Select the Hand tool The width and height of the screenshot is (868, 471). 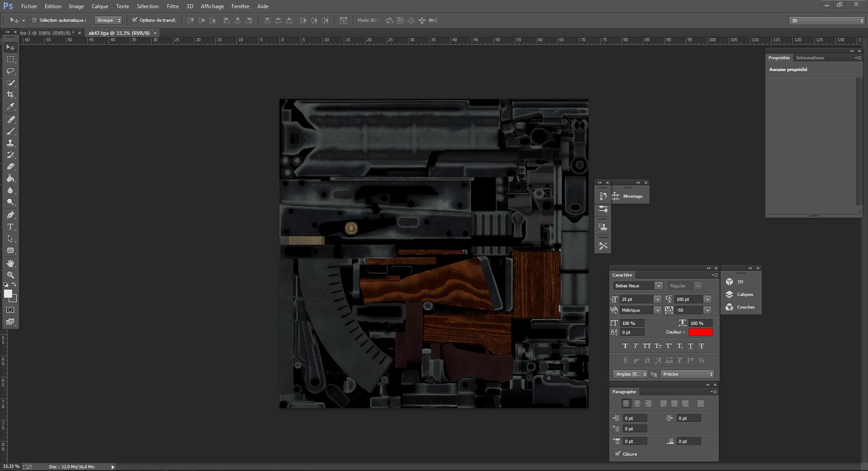(x=10, y=263)
